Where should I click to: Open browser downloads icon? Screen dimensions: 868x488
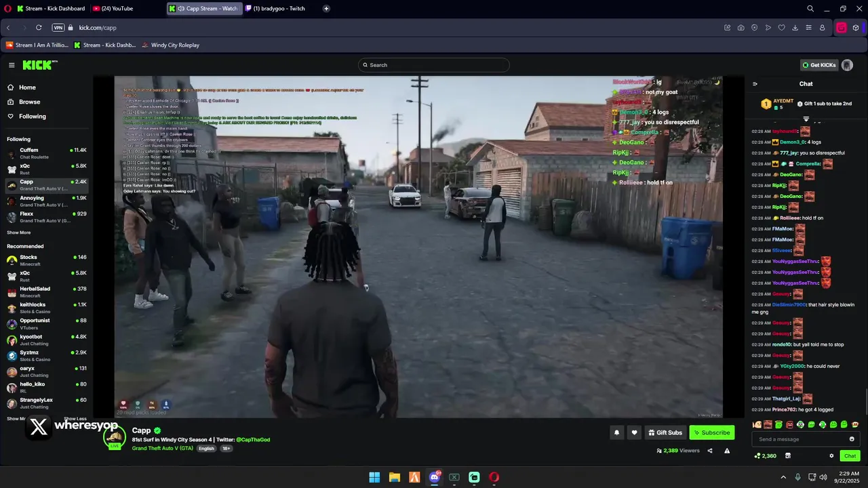pos(795,28)
